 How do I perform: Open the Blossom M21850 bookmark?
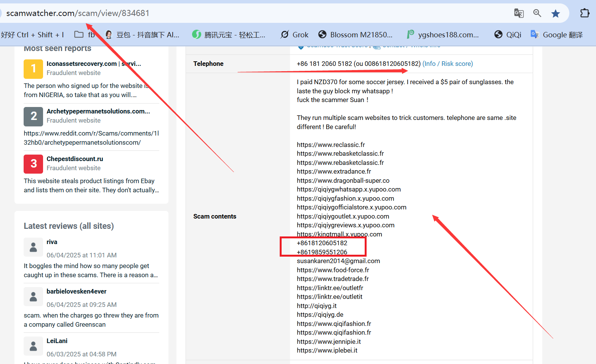coord(355,35)
